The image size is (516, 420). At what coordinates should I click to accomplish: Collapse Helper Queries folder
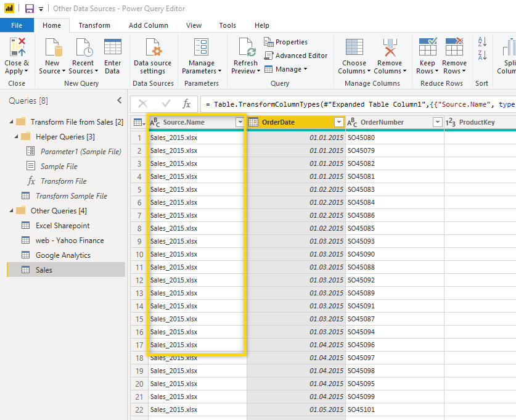click(16, 136)
